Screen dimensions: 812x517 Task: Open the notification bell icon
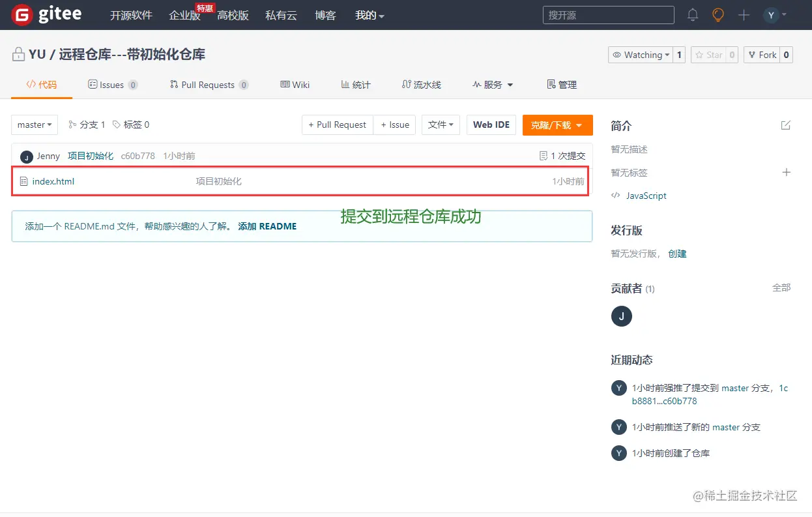[x=692, y=14]
